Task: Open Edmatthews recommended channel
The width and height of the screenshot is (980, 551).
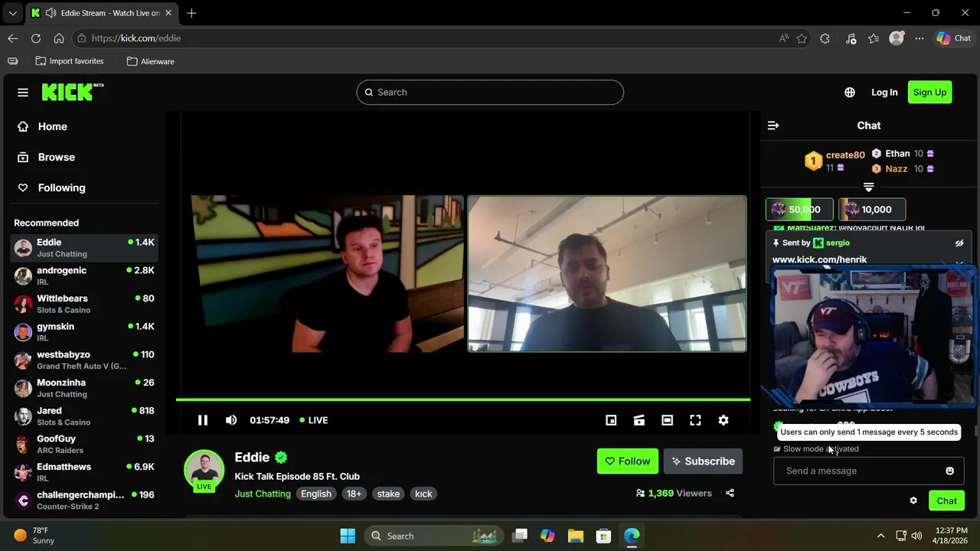Action: click(84, 472)
